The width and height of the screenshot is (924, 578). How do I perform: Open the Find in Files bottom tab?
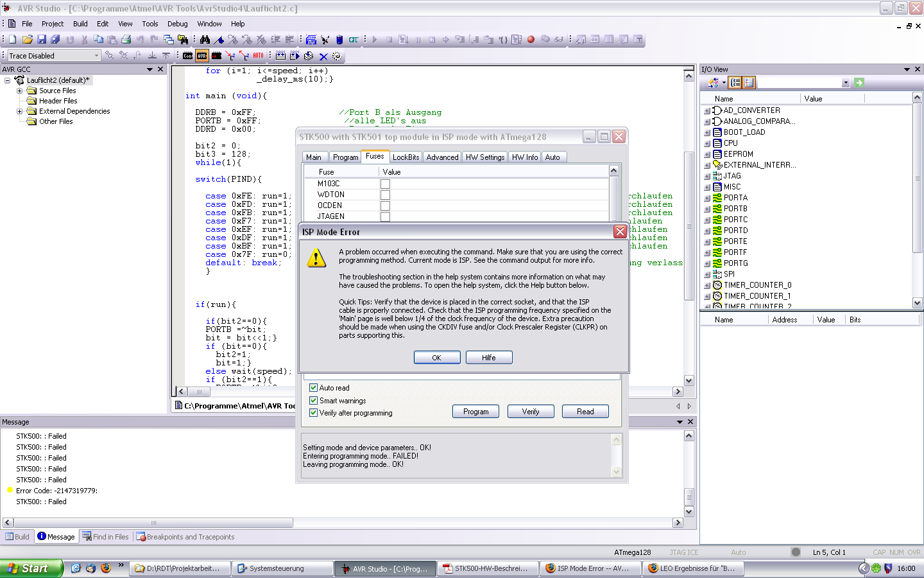coord(105,537)
